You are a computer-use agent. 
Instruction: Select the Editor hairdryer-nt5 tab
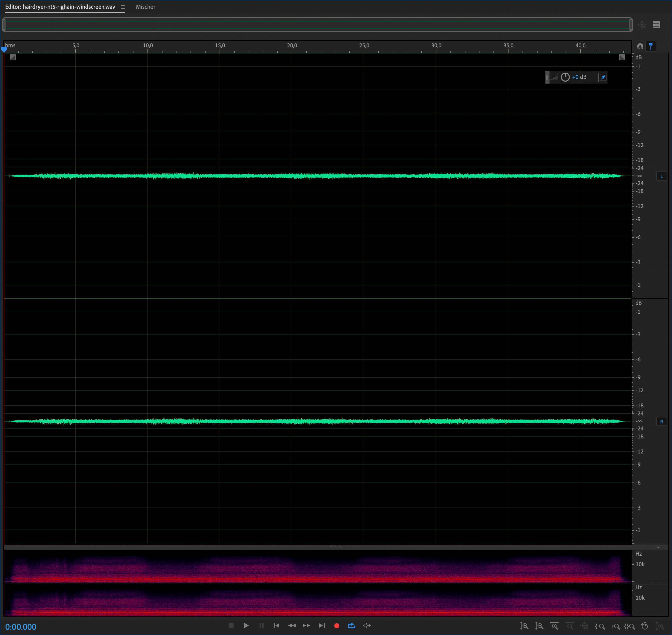pos(60,7)
